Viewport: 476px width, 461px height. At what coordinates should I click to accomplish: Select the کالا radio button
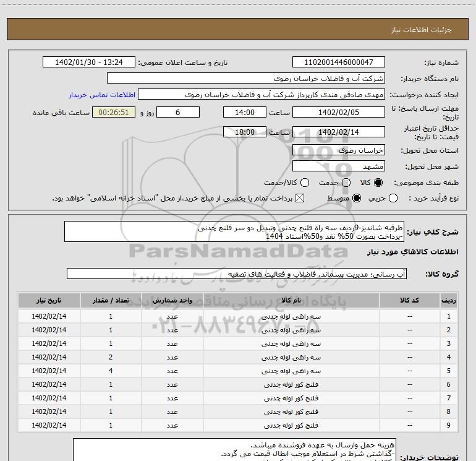click(378, 183)
